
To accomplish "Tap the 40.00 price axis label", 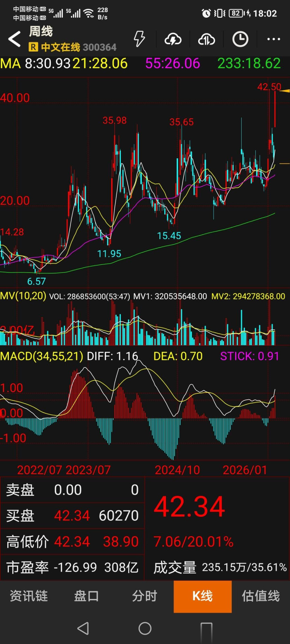I will [15, 98].
